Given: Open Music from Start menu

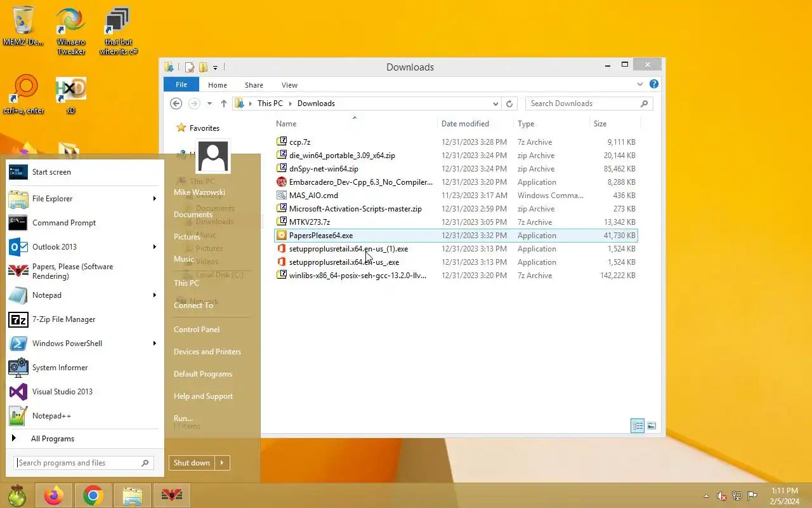Looking at the screenshot, I should coord(184,259).
